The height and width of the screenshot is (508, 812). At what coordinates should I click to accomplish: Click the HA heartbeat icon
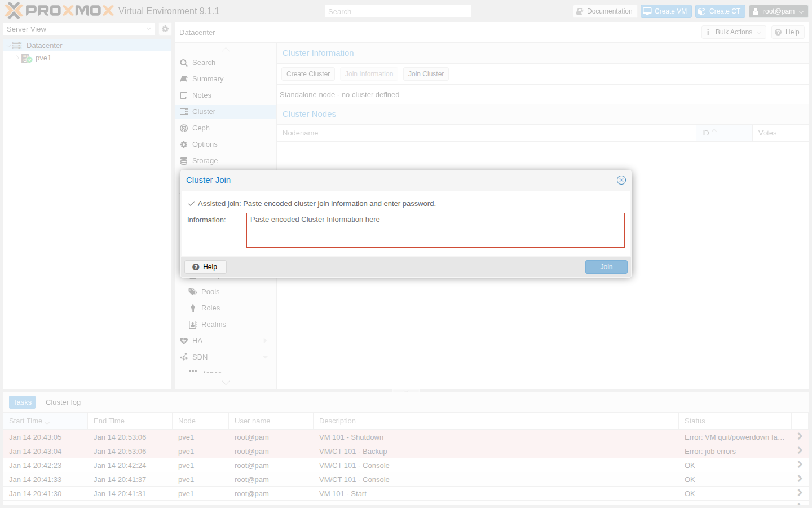point(184,341)
